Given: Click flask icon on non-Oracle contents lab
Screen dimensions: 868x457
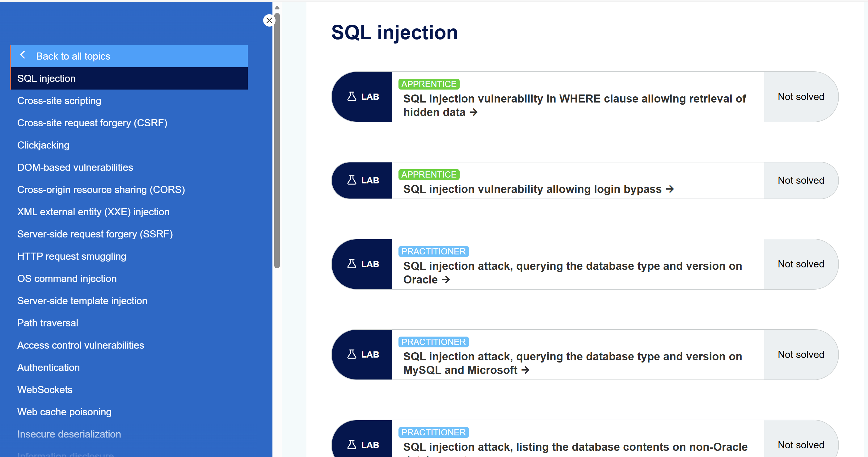Looking at the screenshot, I should tap(352, 445).
